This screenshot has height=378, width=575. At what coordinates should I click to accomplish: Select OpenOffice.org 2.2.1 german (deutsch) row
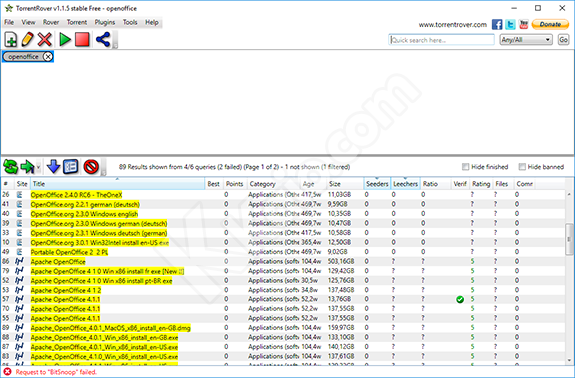coord(283,204)
